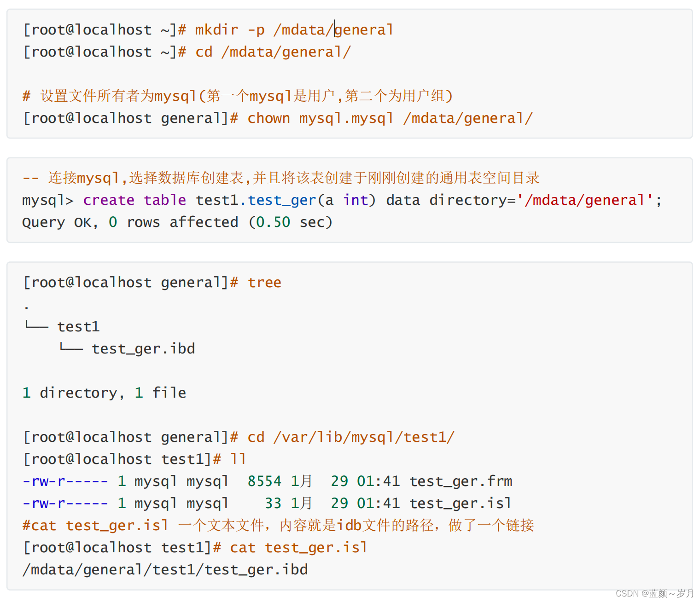Click the '1 directory, 1 file' summary

point(105,393)
